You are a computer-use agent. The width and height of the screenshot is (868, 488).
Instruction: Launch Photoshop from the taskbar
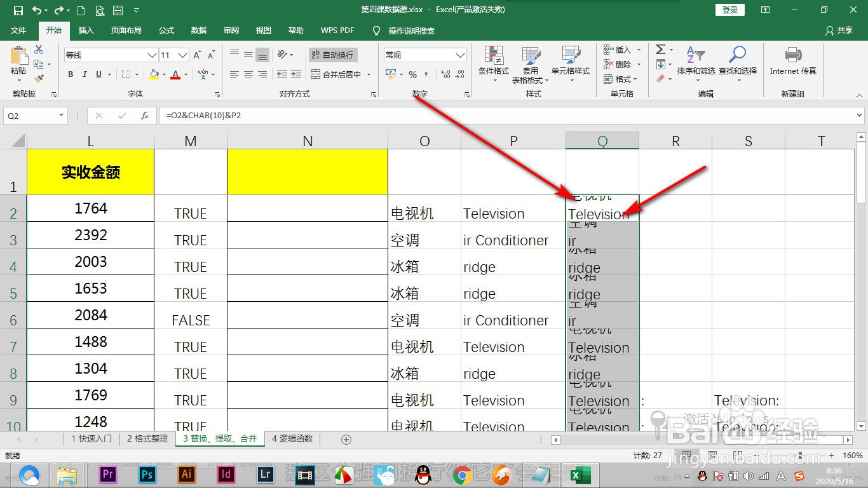point(147,475)
